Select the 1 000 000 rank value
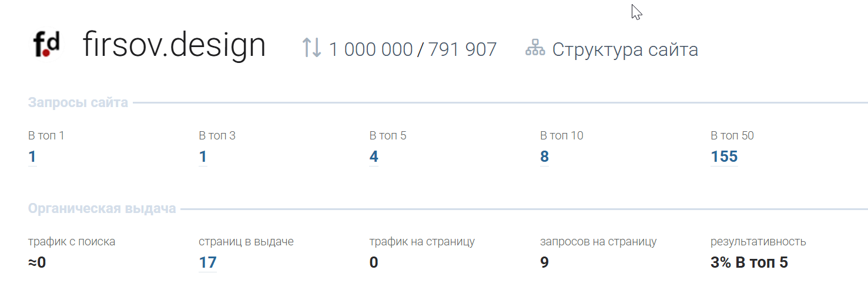 [x=371, y=49]
